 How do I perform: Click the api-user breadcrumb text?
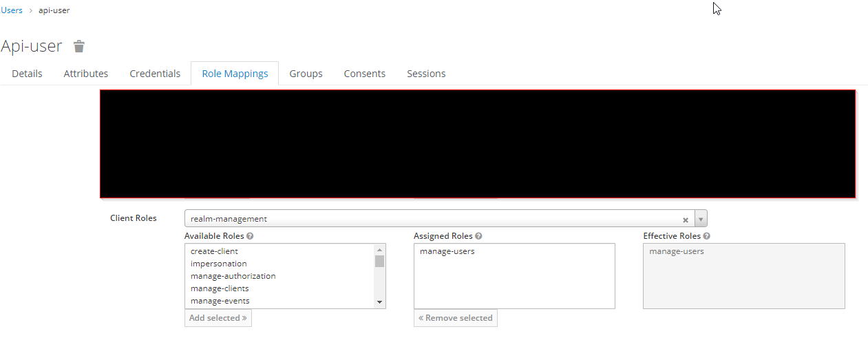54,10
